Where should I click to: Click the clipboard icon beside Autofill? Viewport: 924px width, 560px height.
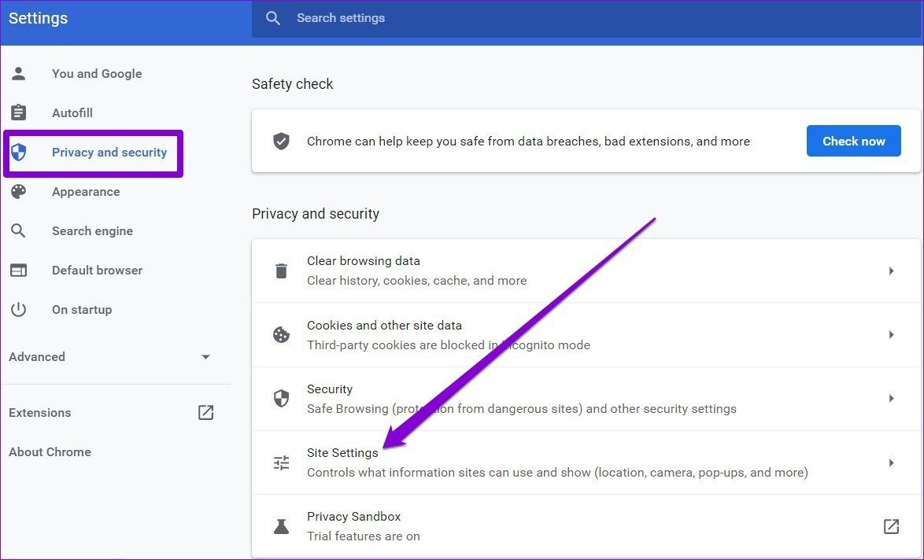pos(19,112)
